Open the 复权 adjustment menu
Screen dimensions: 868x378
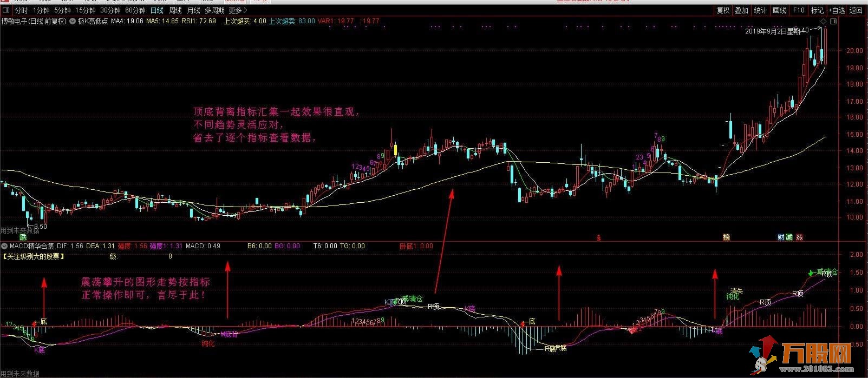pos(723,10)
